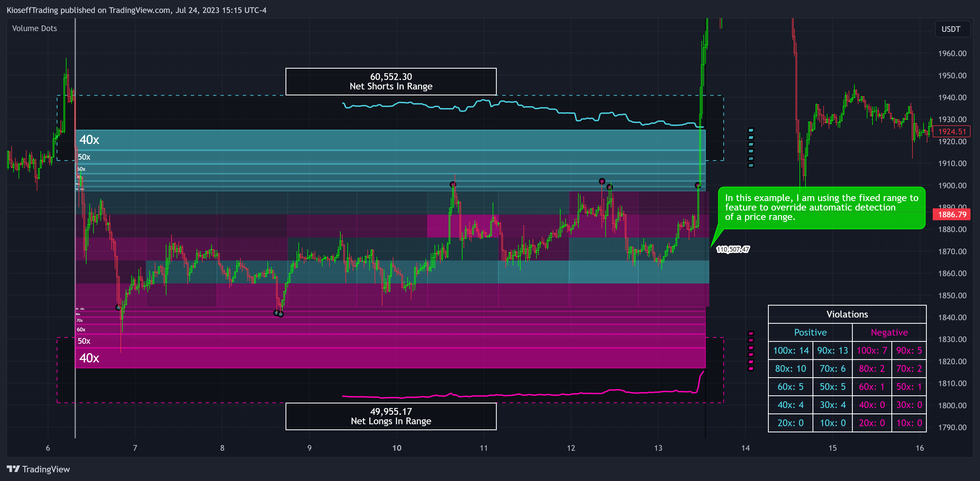980x481 pixels.
Task: Click the 40x: 4 positive cell
Action: 791,405
